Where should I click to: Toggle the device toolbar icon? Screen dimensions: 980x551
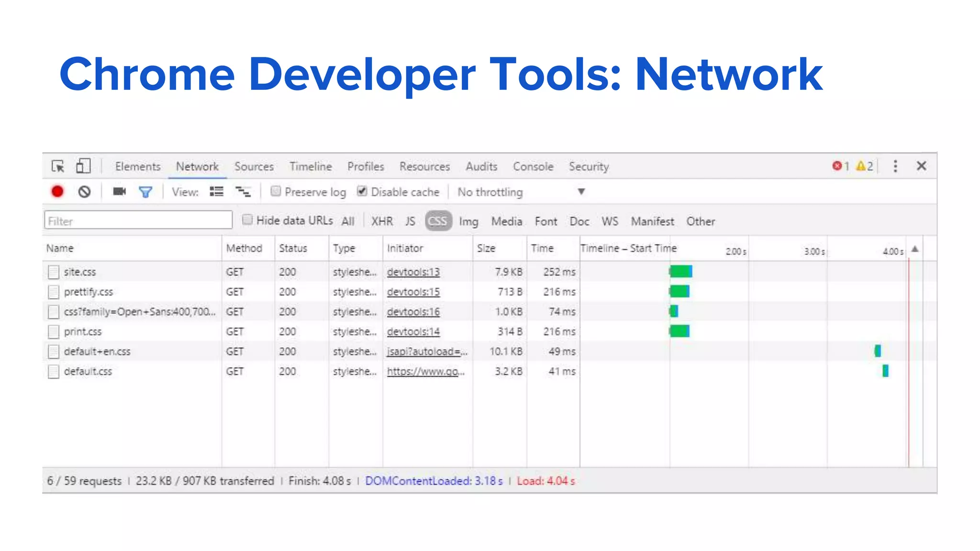(x=83, y=166)
